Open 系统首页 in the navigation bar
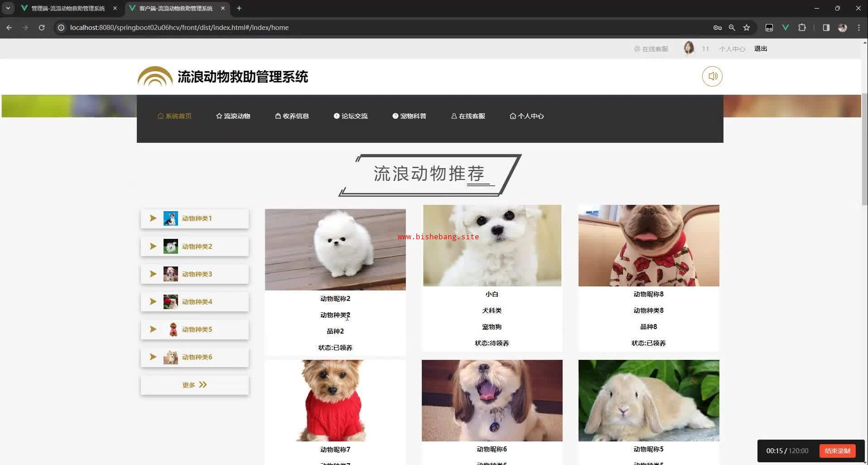 pyautogui.click(x=174, y=116)
